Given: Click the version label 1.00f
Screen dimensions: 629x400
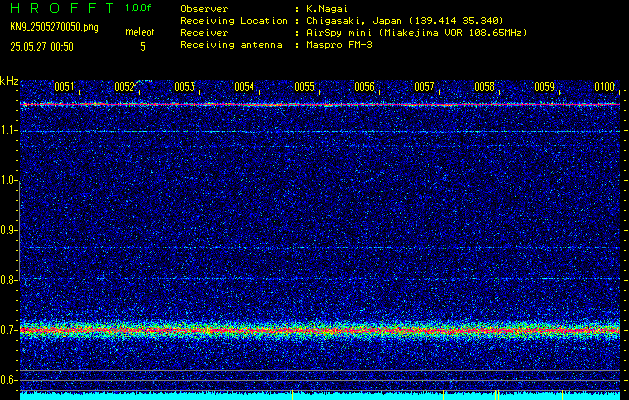Looking at the screenshot, I should (138, 8).
